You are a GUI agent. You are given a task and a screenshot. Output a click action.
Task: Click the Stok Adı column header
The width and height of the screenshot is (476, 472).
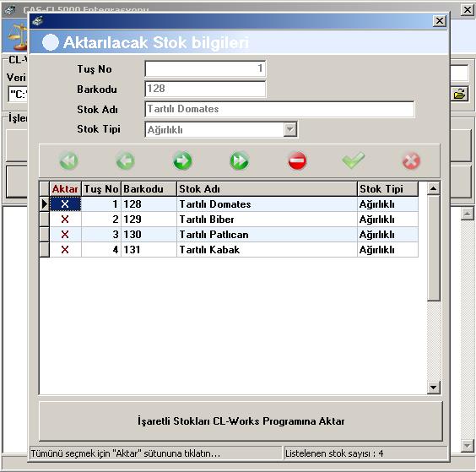(267, 189)
